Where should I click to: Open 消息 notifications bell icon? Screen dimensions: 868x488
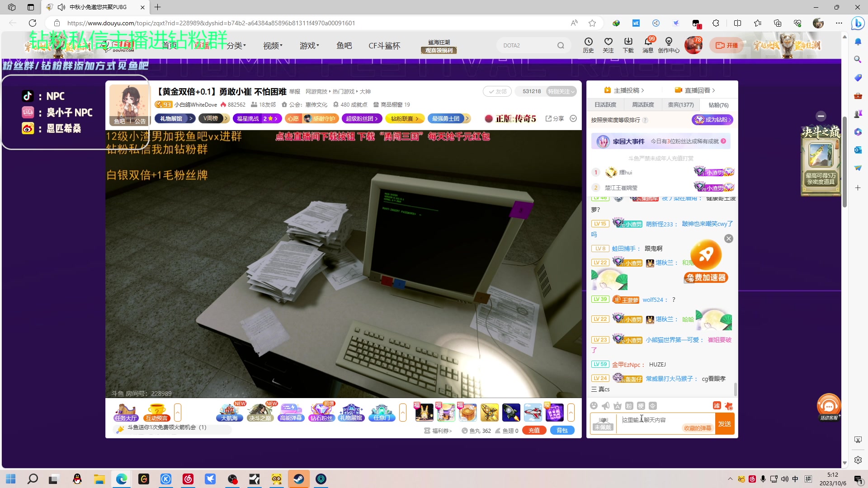(x=648, y=45)
